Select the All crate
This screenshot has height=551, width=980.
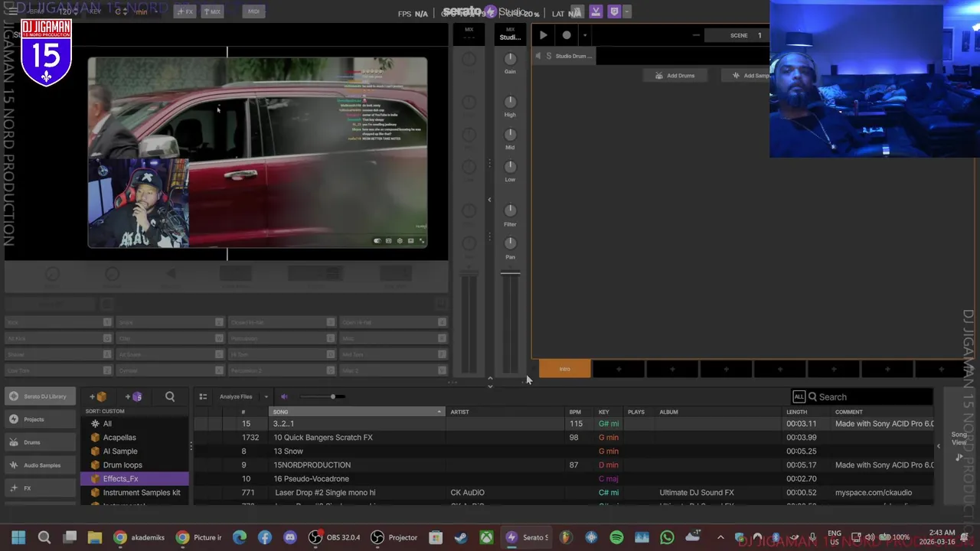135,424
